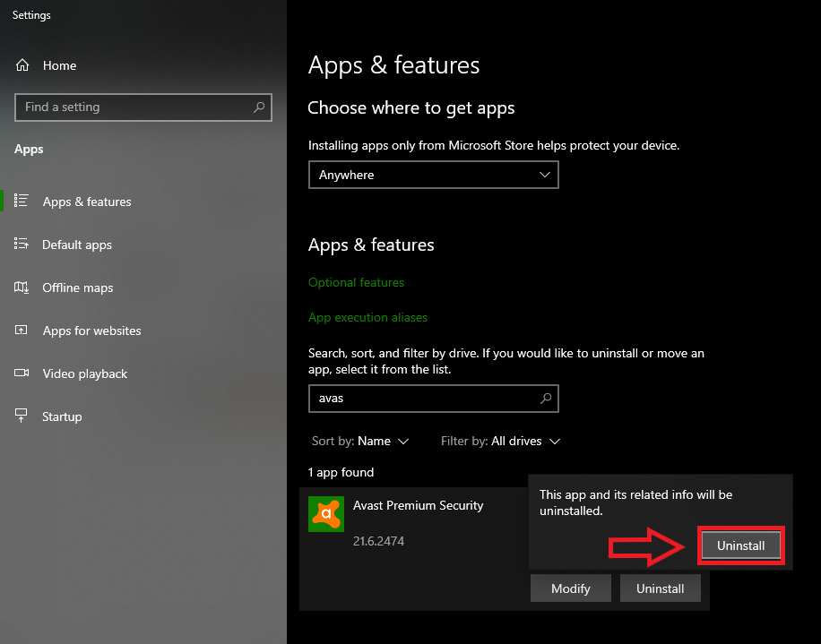Focus the Find a setting search field
This screenshot has width=821, height=644.
(x=143, y=107)
